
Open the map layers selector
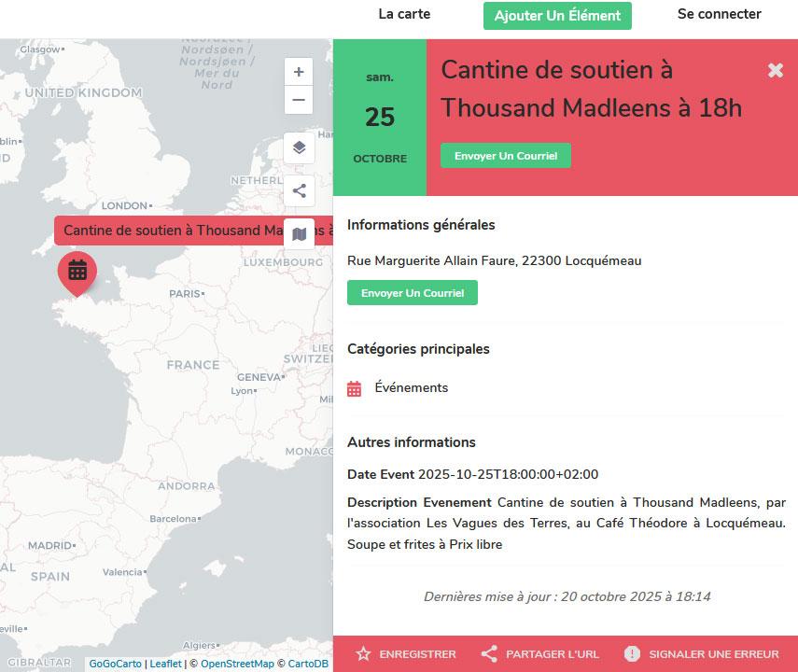click(x=299, y=147)
